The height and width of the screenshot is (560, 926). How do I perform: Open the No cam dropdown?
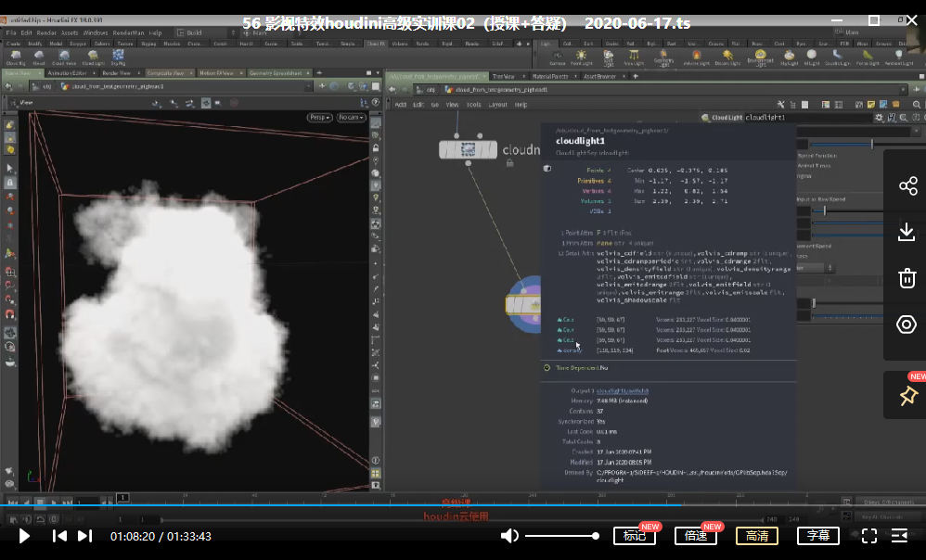pos(350,118)
